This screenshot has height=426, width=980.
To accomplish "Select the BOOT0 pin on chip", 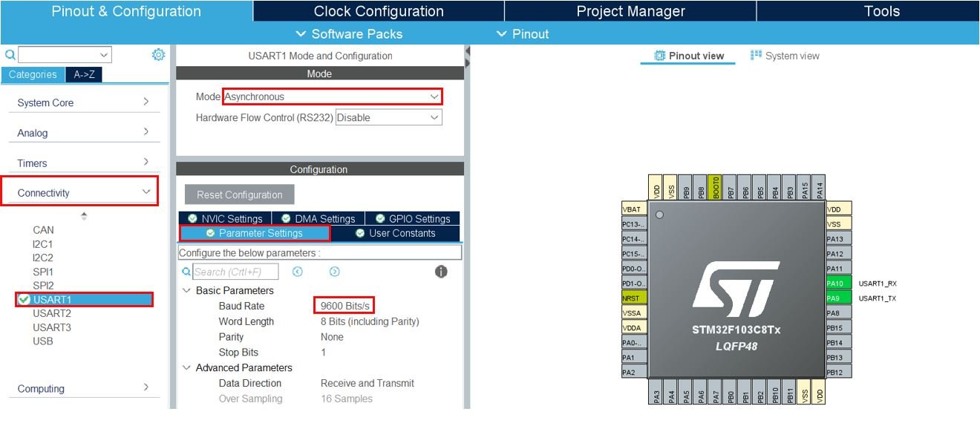I will (x=716, y=186).
